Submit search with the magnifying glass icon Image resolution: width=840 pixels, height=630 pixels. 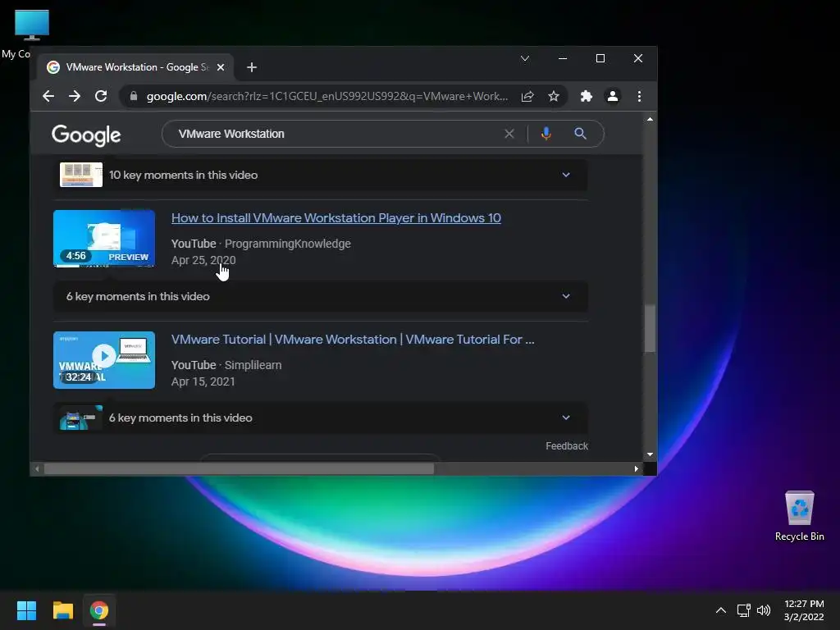point(580,134)
